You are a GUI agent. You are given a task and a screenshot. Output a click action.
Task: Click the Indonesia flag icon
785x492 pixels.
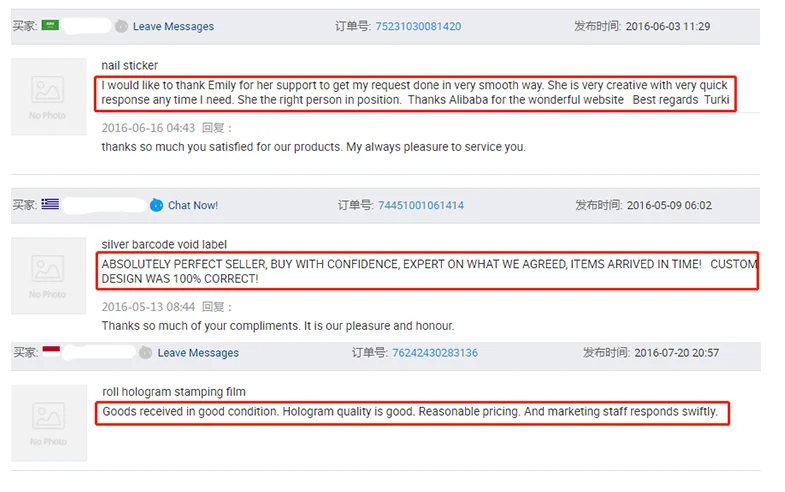click(50, 352)
